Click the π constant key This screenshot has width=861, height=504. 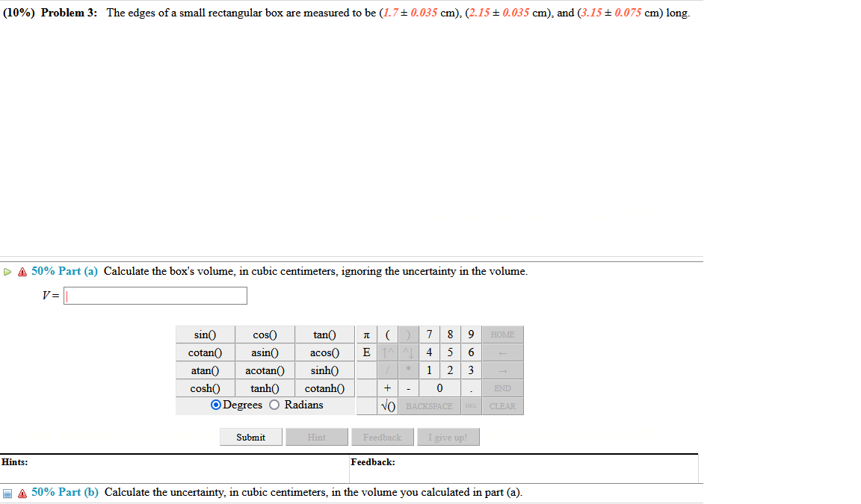coord(366,335)
